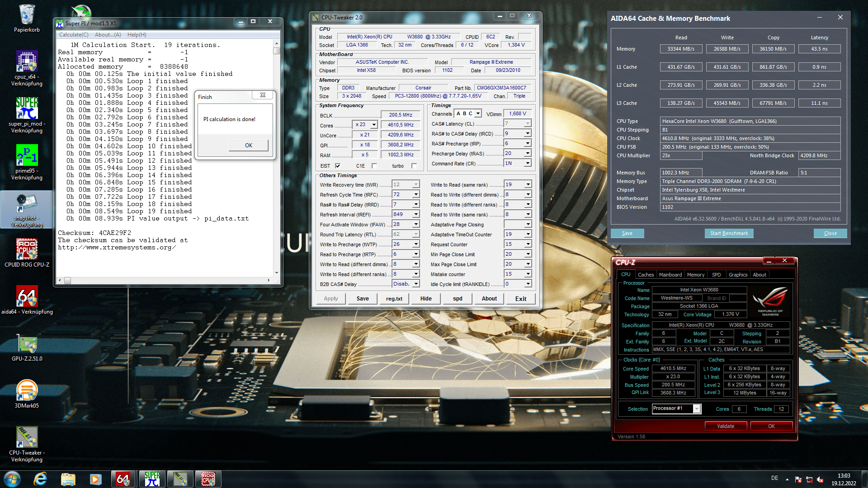Screen dimensions: 868x488
Task: Expand RAS# Precharge (tRP) dropdown
Action: [528, 143]
